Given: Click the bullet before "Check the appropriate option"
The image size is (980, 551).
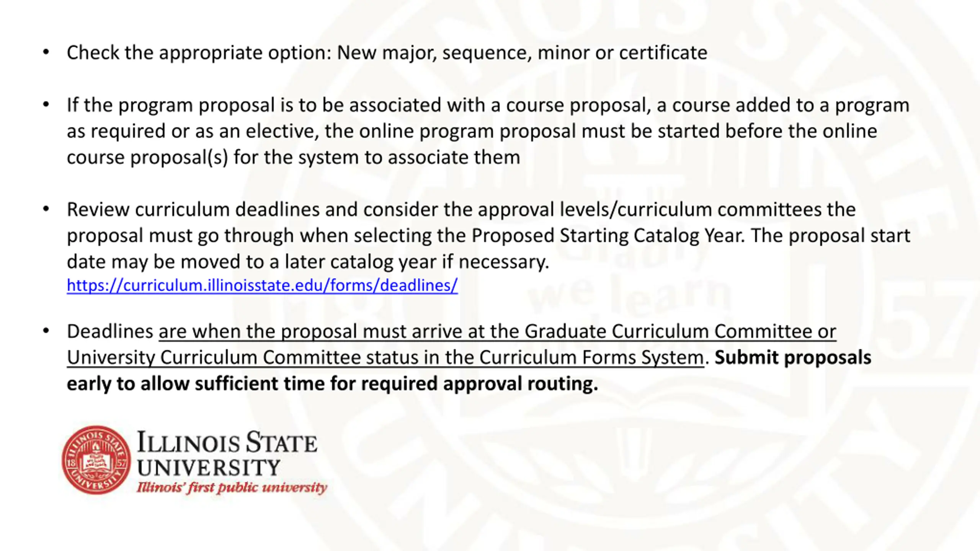Looking at the screenshot, I should click(46, 52).
